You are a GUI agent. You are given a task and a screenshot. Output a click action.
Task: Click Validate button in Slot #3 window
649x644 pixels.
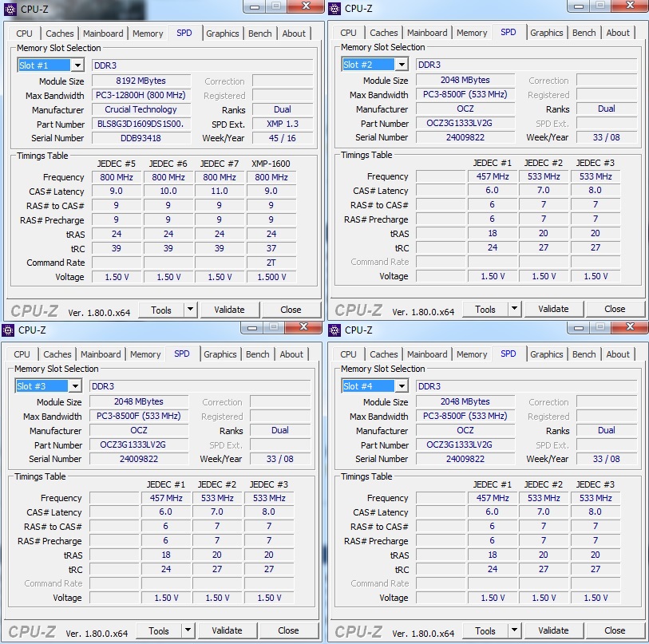tap(227, 630)
